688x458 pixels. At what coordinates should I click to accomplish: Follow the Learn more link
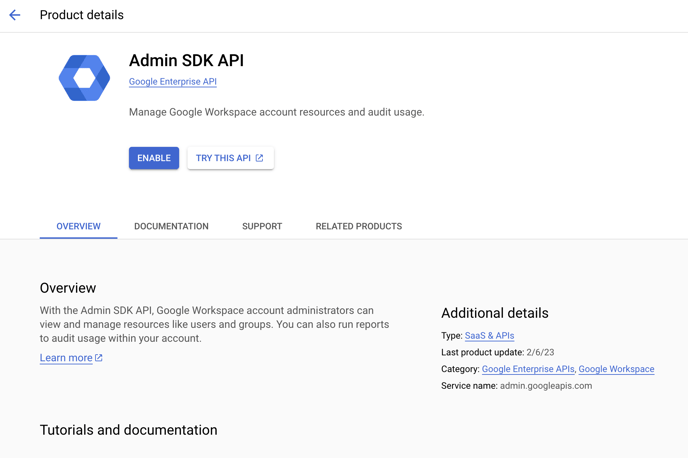tap(66, 358)
